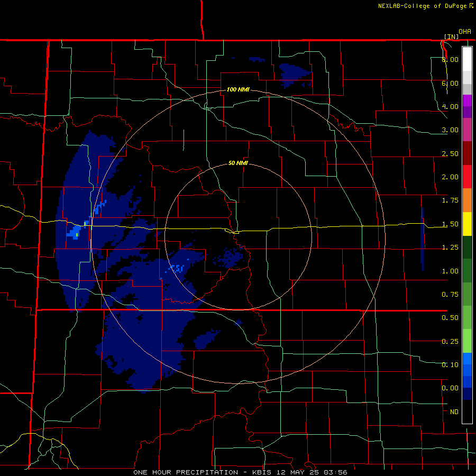Screen dimensions: 476x476
Task: Select the black ND swatch at legend bottom
Action: 467,411
